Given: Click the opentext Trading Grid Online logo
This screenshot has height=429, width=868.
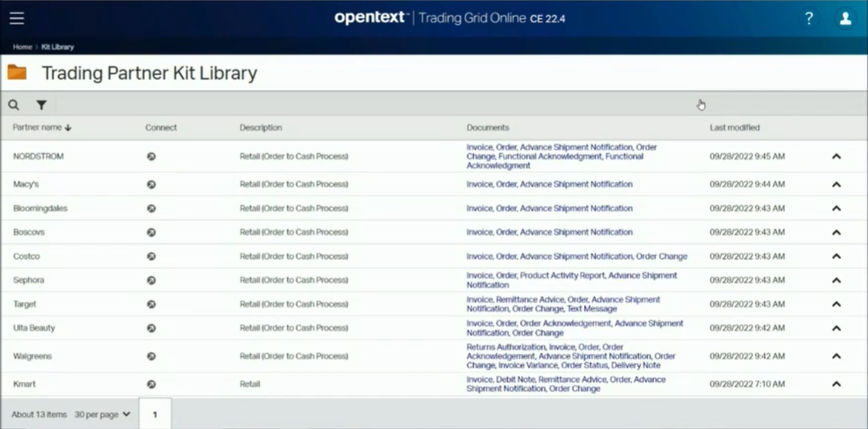Looking at the screenshot, I should pyautogui.click(x=449, y=18).
